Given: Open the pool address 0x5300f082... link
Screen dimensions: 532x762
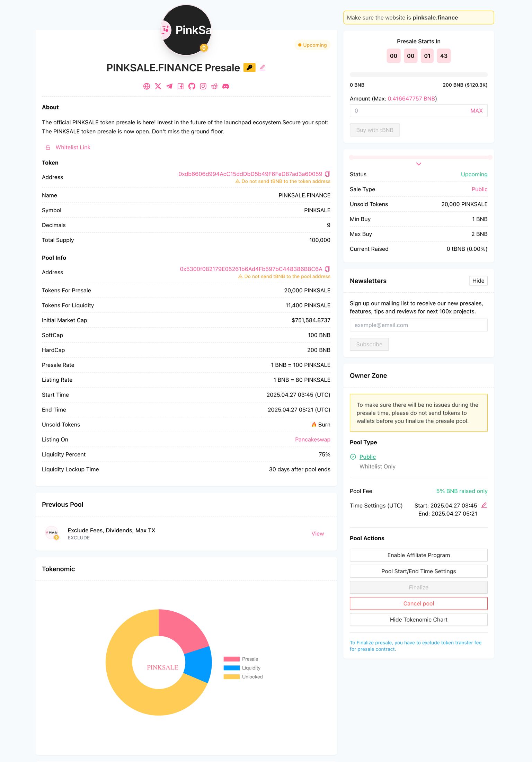Looking at the screenshot, I should pyautogui.click(x=251, y=269).
